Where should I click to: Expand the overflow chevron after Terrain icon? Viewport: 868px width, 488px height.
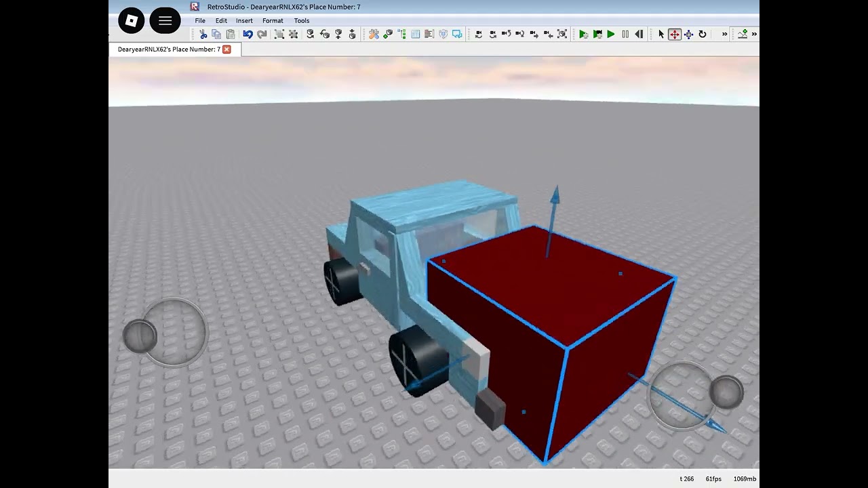754,34
